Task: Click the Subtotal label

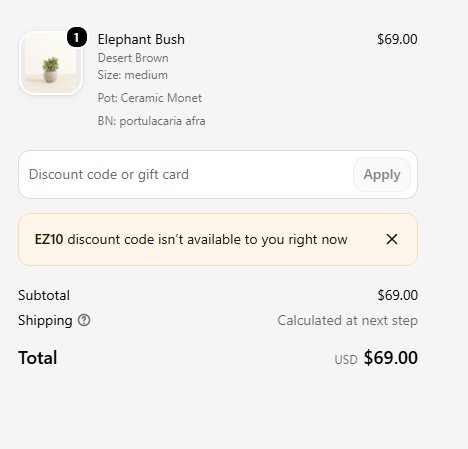Action: click(x=44, y=295)
